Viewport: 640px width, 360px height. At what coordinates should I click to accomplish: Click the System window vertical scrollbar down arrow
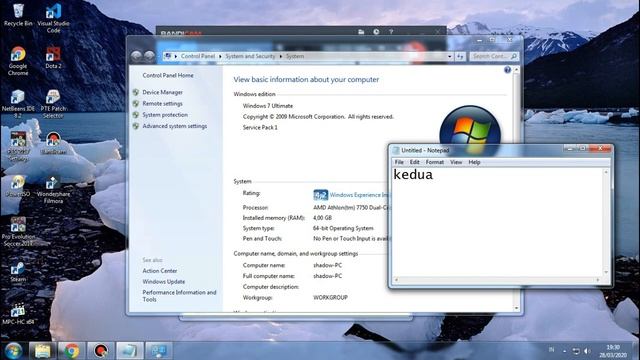click(517, 308)
